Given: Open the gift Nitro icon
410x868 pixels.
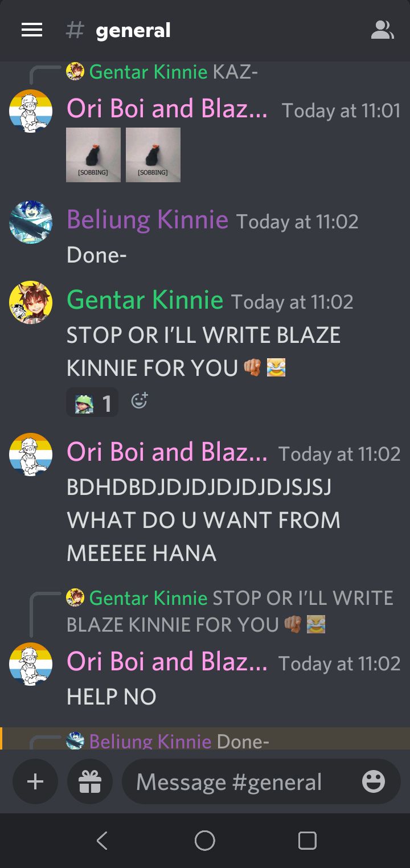Looking at the screenshot, I should coord(89,782).
